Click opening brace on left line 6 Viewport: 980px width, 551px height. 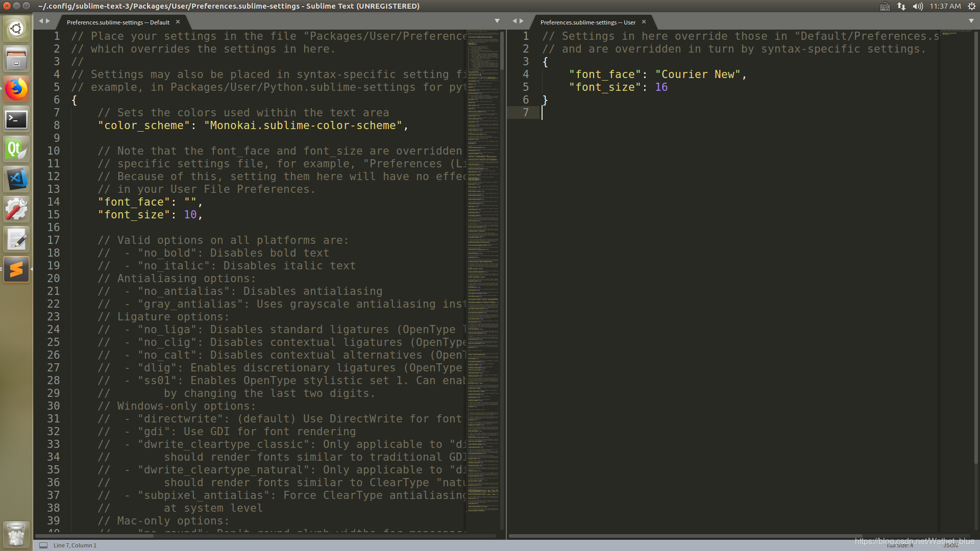coord(74,100)
